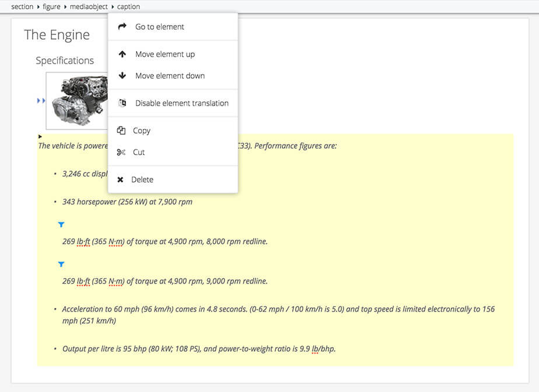The width and height of the screenshot is (539, 392).
Task: Click the Go to element arrow icon
Action: click(123, 26)
